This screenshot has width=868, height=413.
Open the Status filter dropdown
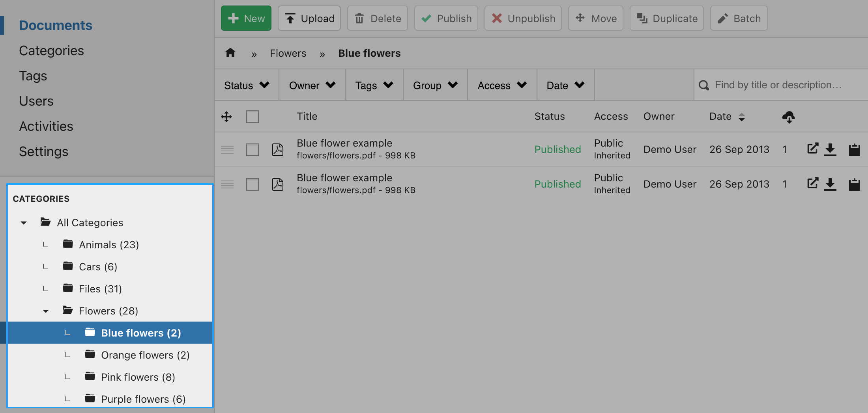point(247,85)
